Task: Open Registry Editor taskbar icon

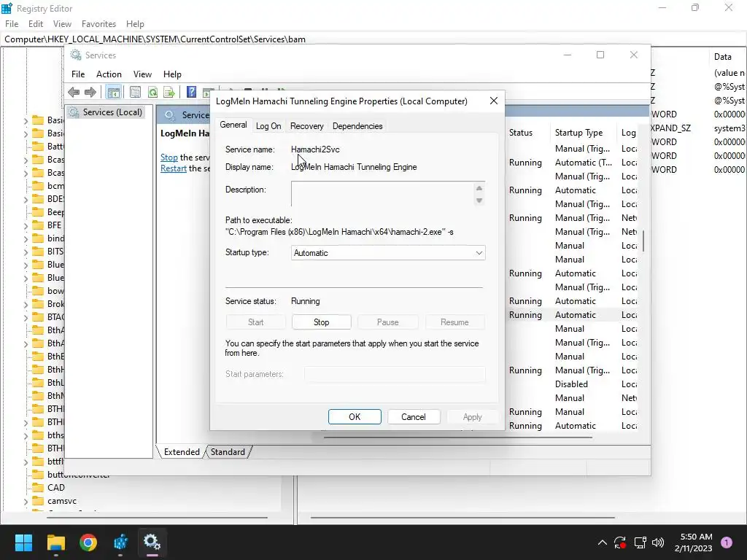Action: (x=120, y=542)
